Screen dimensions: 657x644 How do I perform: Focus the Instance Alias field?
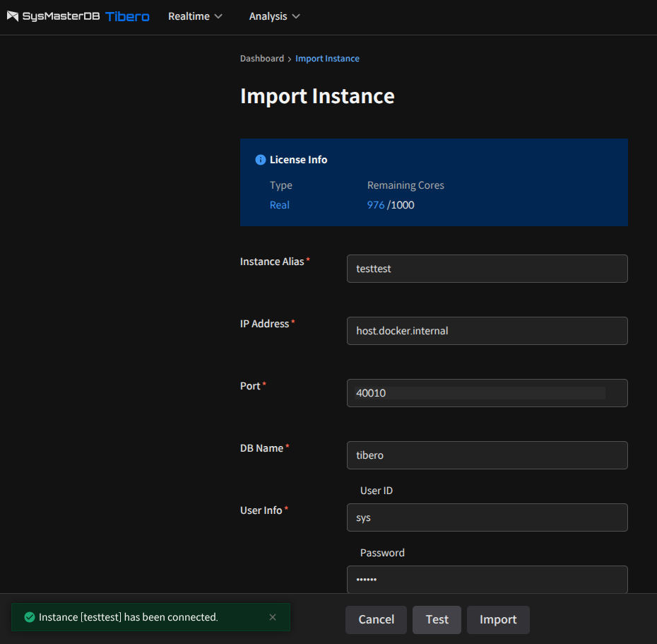(487, 269)
